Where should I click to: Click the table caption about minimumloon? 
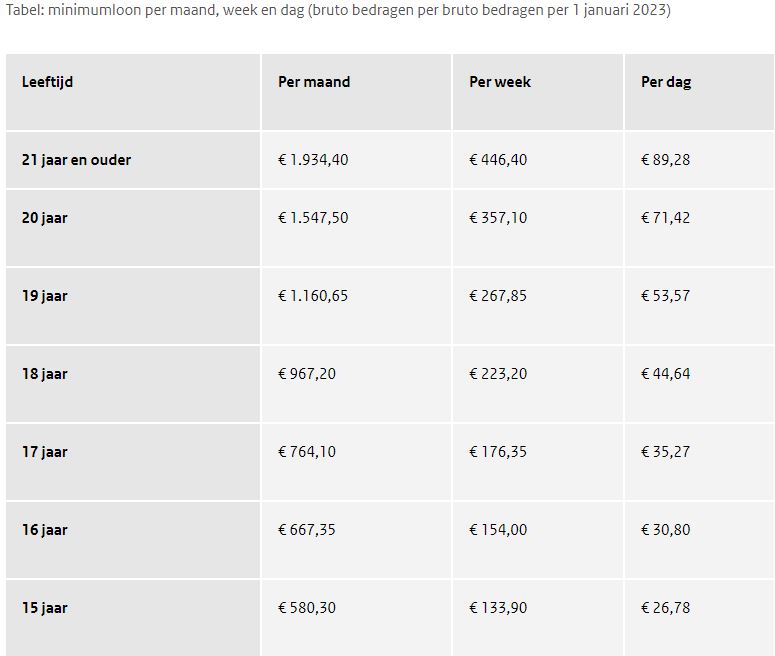tap(338, 10)
